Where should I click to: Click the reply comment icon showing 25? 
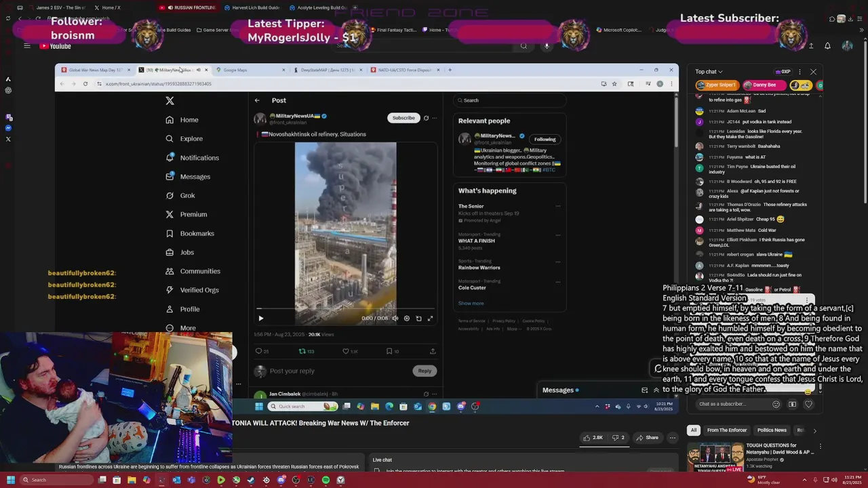click(258, 351)
